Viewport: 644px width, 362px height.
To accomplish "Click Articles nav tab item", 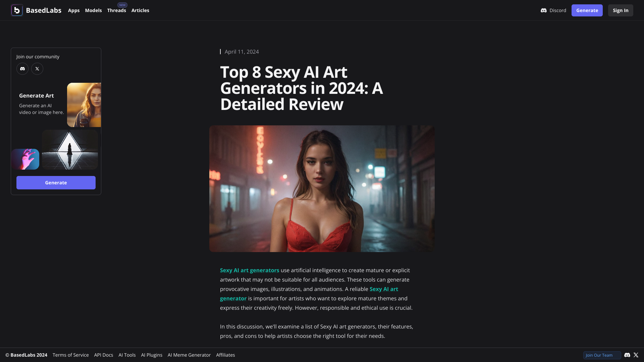I will [x=140, y=10].
